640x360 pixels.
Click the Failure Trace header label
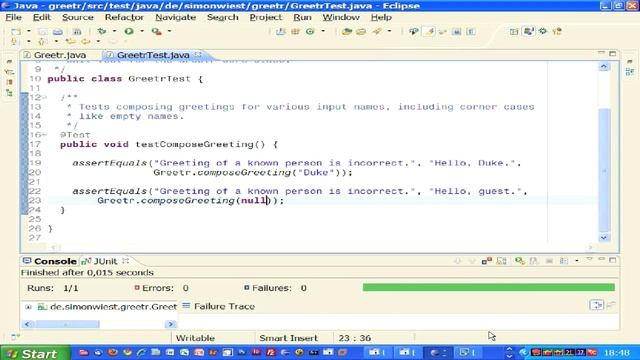tap(224, 307)
